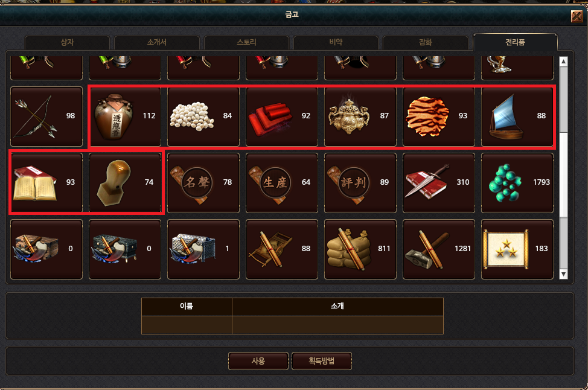Screen dimensions: 588x390
Task: Choose the tiger skin pelt item
Action: click(x=439, y=117)
